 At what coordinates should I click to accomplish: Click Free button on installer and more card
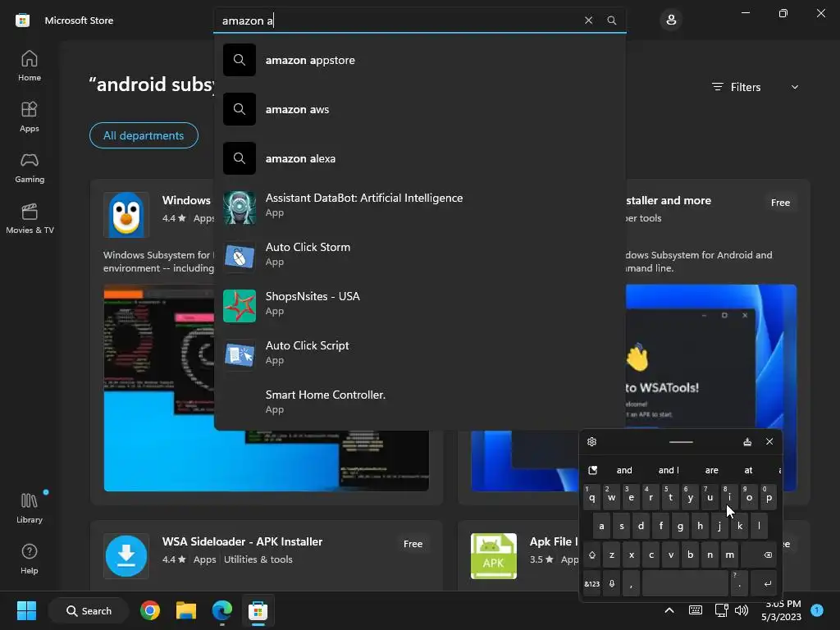(780, 203)
